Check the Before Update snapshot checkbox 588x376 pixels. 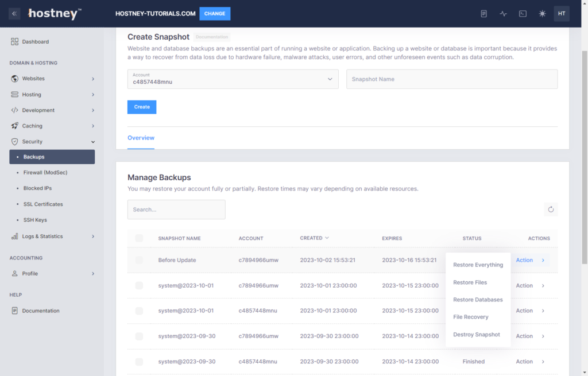[139, 260]
